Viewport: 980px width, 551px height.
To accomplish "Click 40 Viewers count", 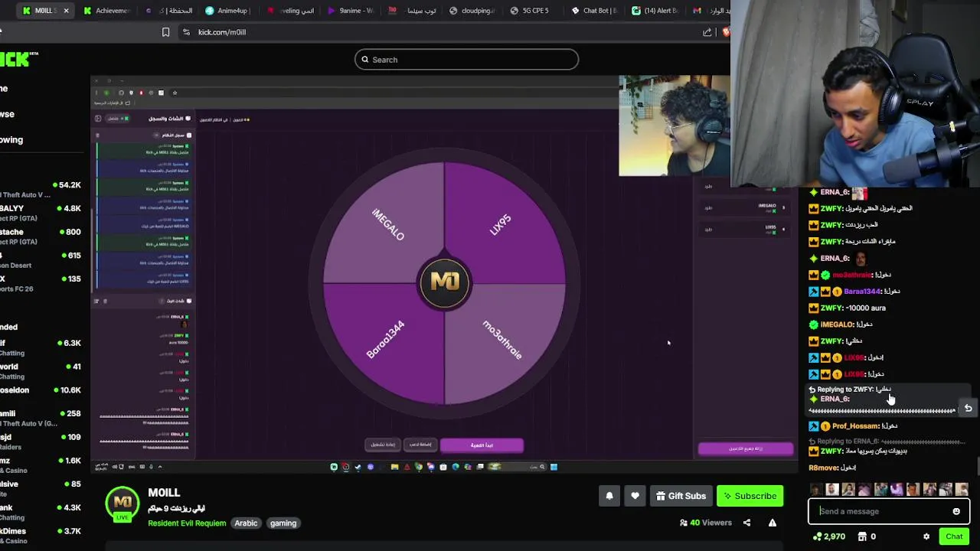I will [706, 523].
